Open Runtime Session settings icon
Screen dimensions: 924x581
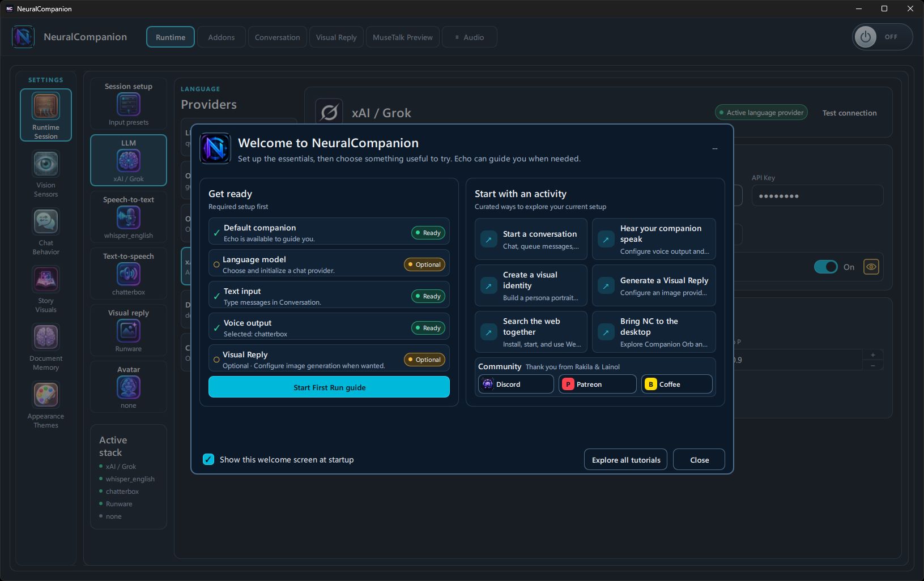46,115
